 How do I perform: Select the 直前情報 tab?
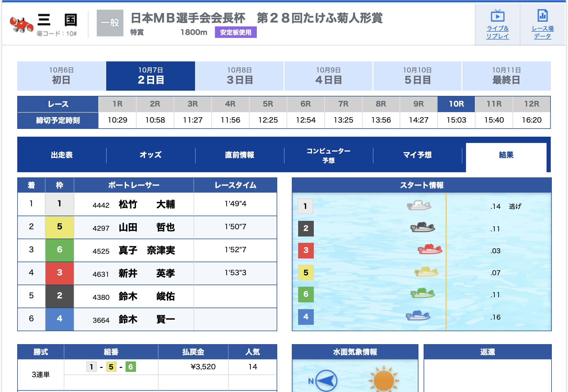click(x=240, y=155)
